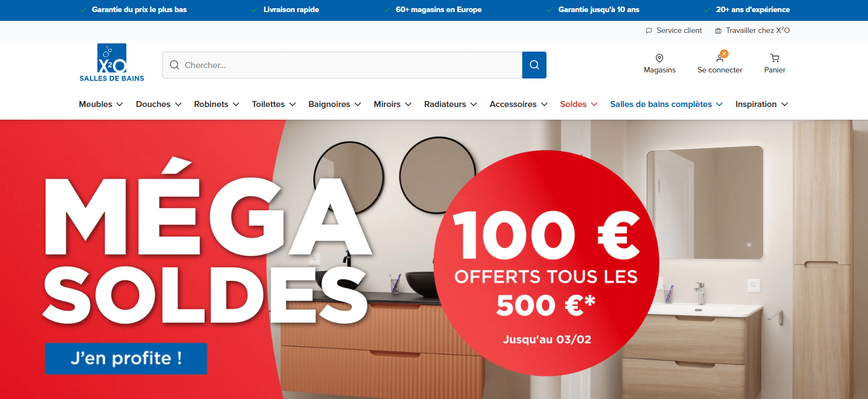Click into the Chercher search field

click(342, 65)
